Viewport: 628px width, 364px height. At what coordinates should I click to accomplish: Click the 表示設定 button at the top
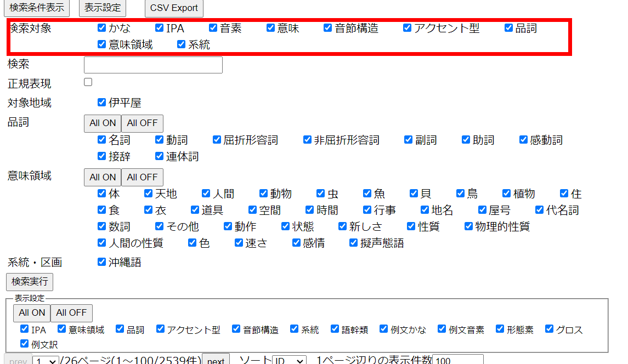point(103,8)
